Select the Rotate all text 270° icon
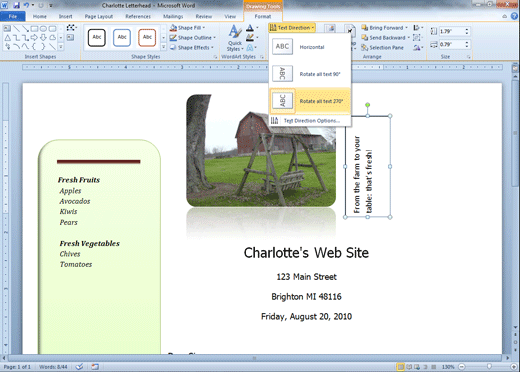This screenshot has width=520, height=372. (x=282, y=101)
